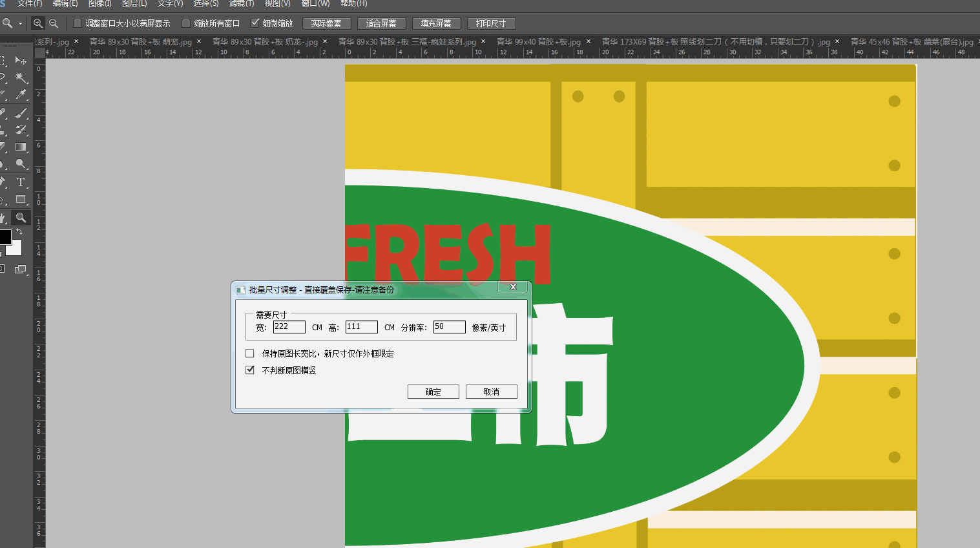The image size is (980, 548).
Task: Select the History Brush tool
Action: 21,129
